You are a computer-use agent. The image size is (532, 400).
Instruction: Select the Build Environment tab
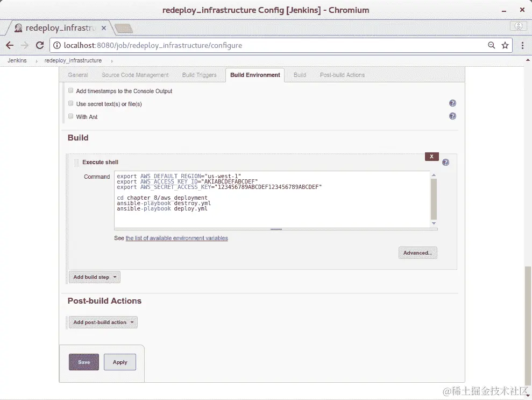[x=255, y=75]
